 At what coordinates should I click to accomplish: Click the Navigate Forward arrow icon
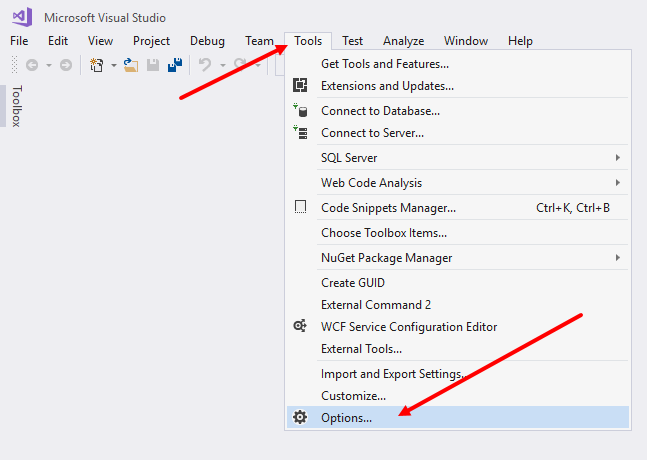(x=66, y=65)
